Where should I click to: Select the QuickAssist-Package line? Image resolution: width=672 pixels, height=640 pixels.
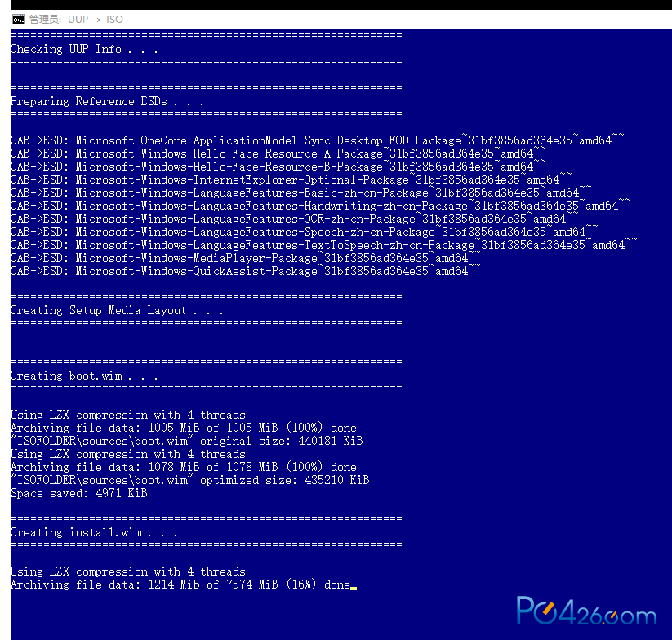tap(246, 271)
